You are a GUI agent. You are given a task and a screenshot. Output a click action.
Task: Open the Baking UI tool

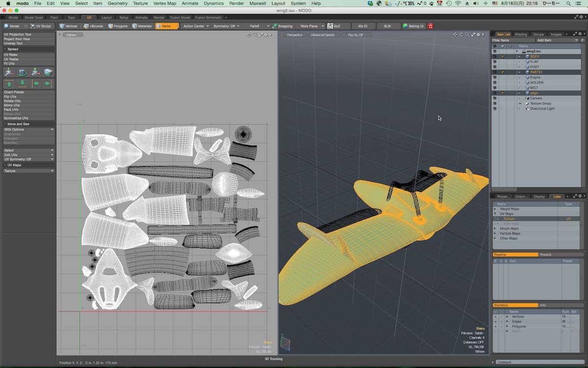pyautogui.click(x=414, y=26)
